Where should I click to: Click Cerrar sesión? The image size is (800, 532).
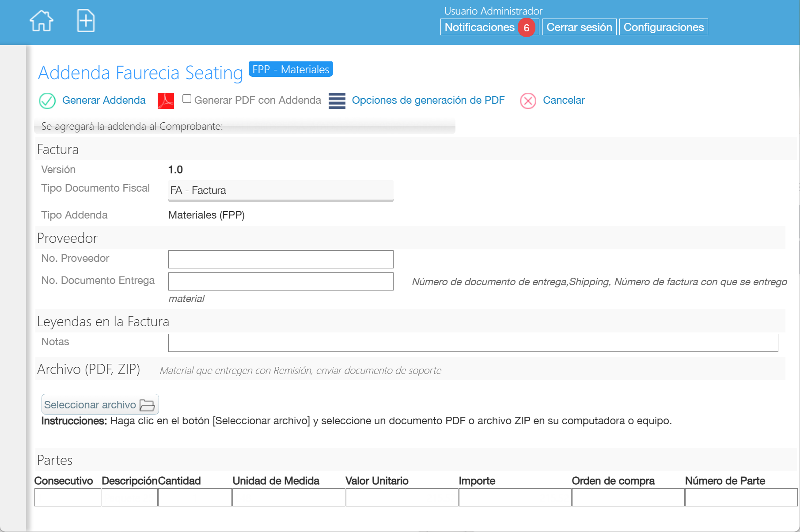579,27
